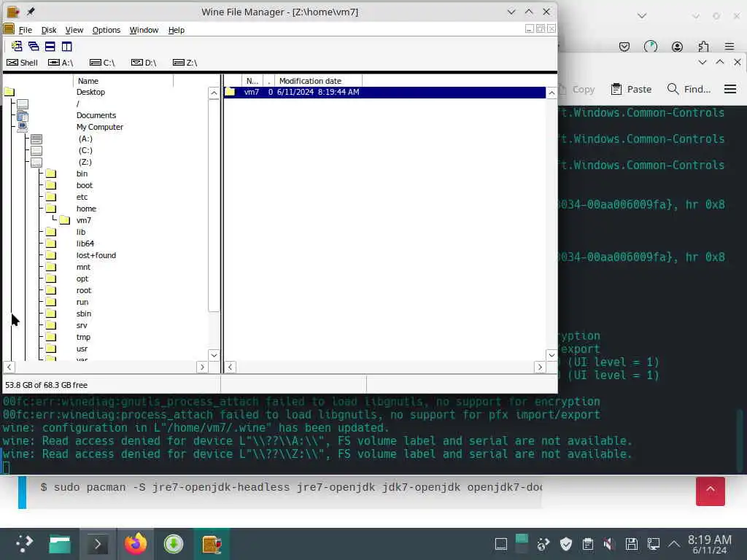Screen dimensions: 747x560
Task: Open the KDE application launcher
Action: pos(24,544)
